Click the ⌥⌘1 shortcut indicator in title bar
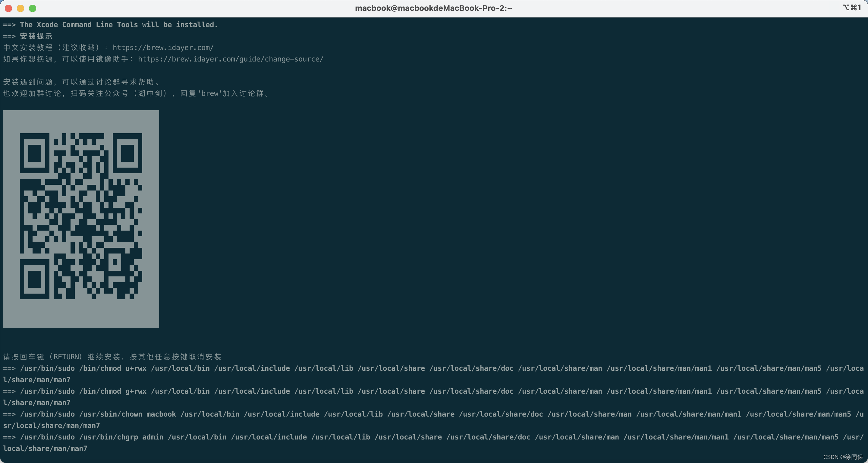The image size is (868, 463). 852,8
